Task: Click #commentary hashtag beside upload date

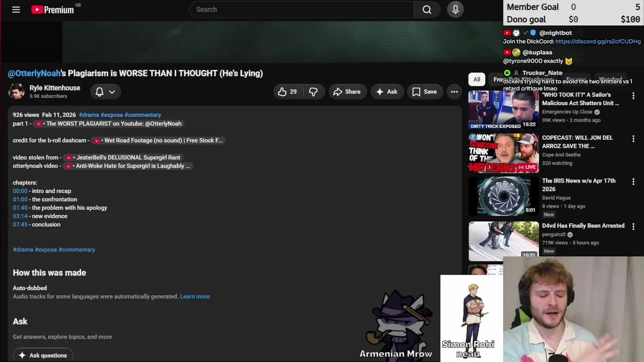Action: pyautogui.click(x=143, y=115)
